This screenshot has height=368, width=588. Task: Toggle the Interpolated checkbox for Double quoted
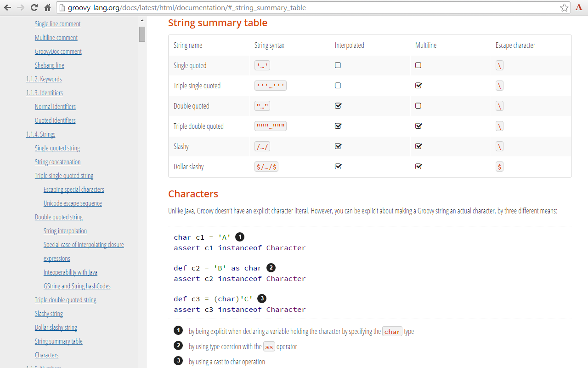click(x=338, y=105)
